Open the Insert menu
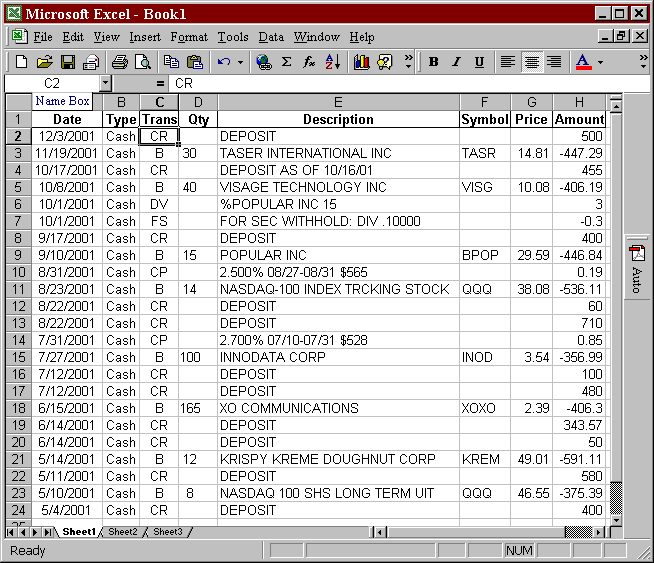 tap(145, 37)
